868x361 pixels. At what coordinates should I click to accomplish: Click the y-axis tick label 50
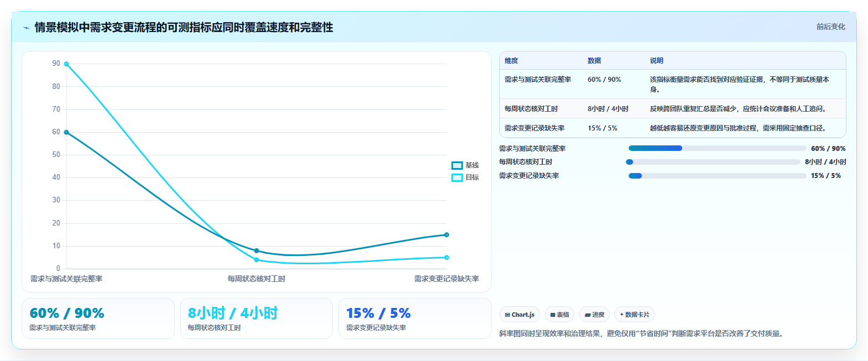click(56, 155)
